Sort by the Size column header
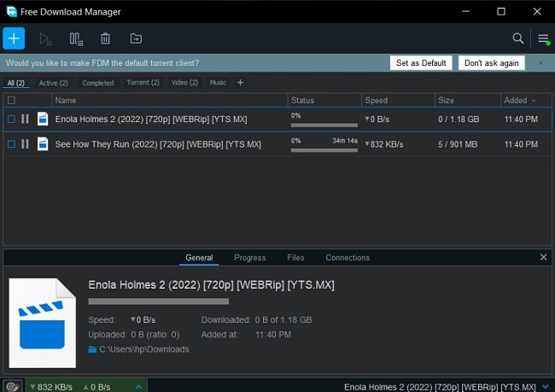Screen dimensions: 555x392 point(468,101)
